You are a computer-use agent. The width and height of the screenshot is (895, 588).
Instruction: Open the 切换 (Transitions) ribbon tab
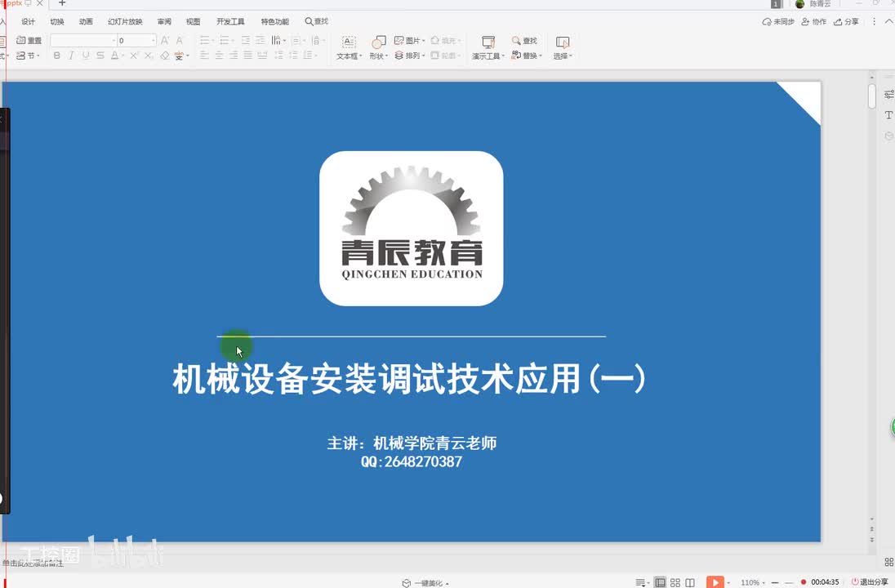tap(57, 22)
